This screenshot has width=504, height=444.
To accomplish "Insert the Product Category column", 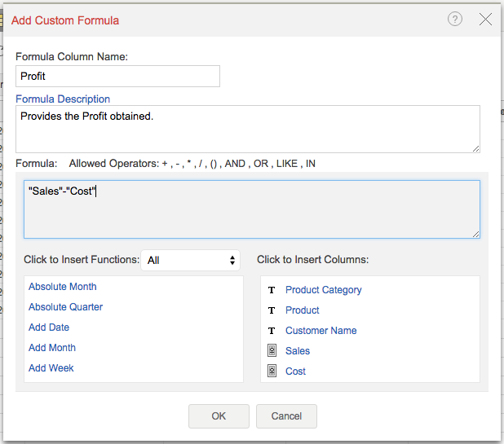I will [323, 290].
